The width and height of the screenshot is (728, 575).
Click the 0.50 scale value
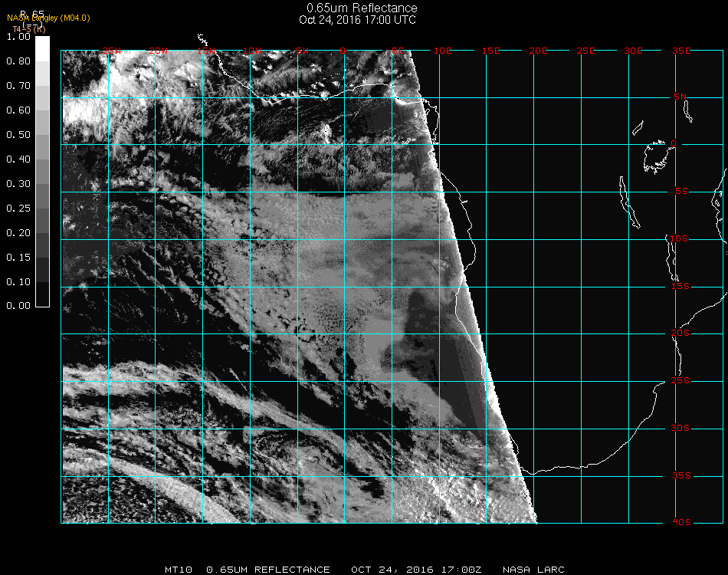(x=18, y=135)
